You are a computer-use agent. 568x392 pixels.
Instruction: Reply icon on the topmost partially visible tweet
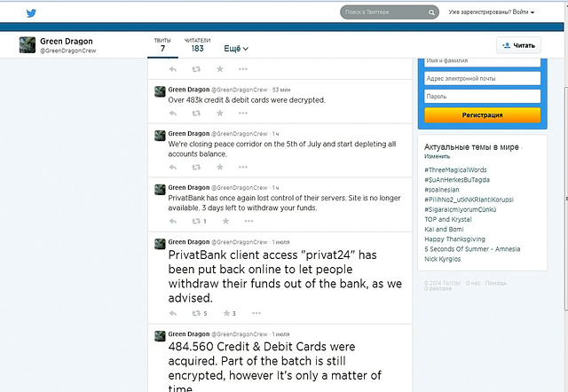[173, 69]
